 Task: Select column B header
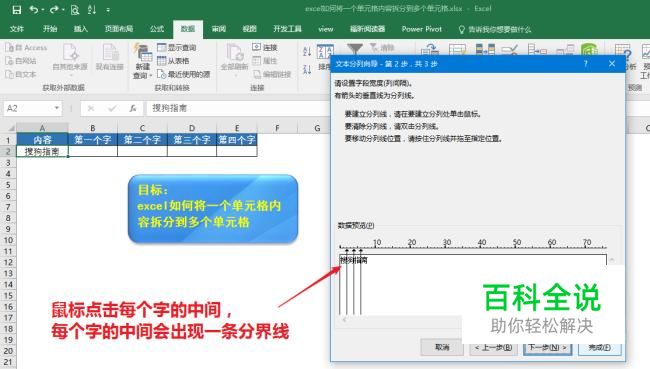(93, 128)
